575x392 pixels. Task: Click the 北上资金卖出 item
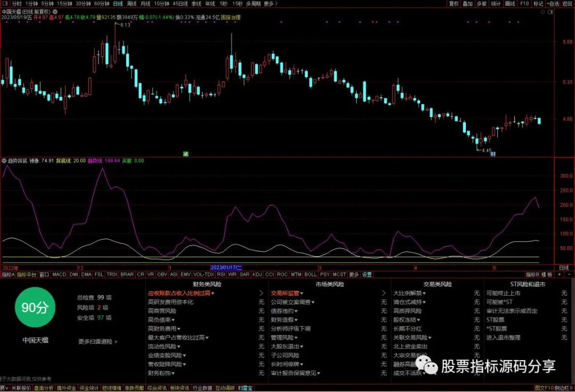tap(410, 347)
